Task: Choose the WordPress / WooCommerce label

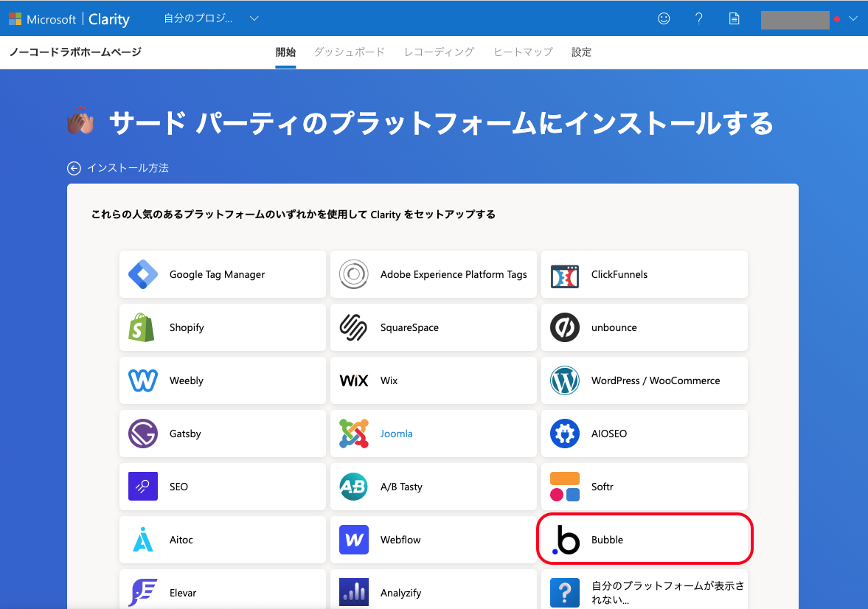Action: click(656, 380)
